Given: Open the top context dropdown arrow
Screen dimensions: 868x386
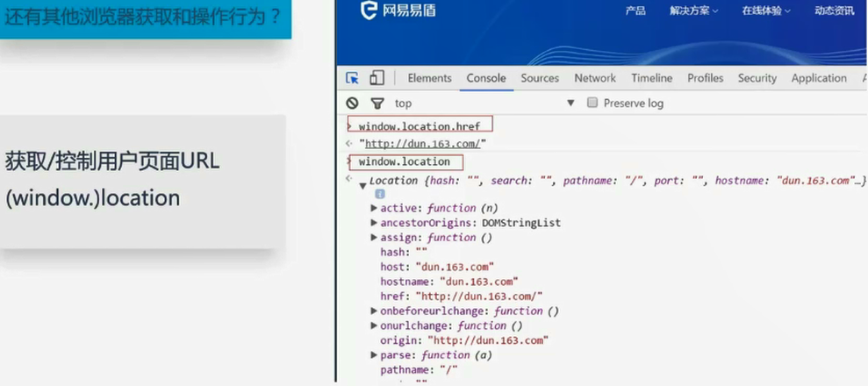Looking at the screenshot, I should [570, 104].
